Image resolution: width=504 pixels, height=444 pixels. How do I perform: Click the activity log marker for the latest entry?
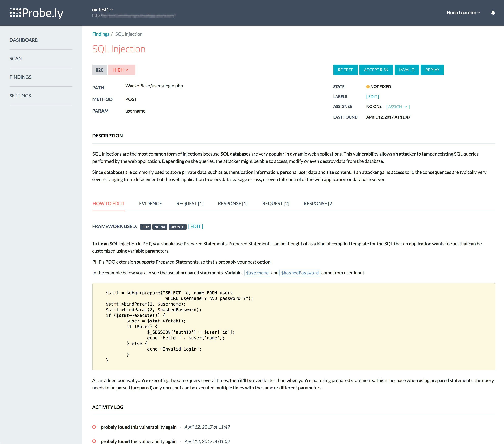(94, 427)
